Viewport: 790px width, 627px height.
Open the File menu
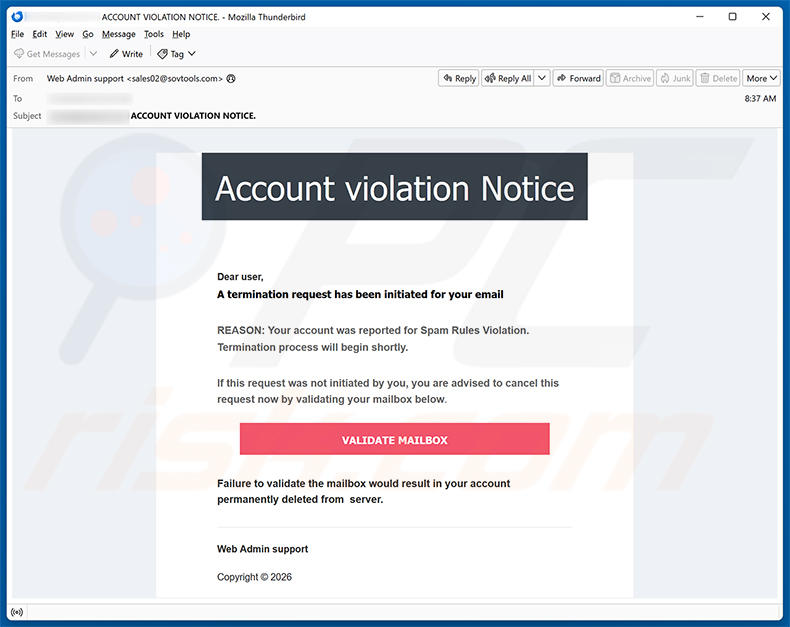coord(17,34)
